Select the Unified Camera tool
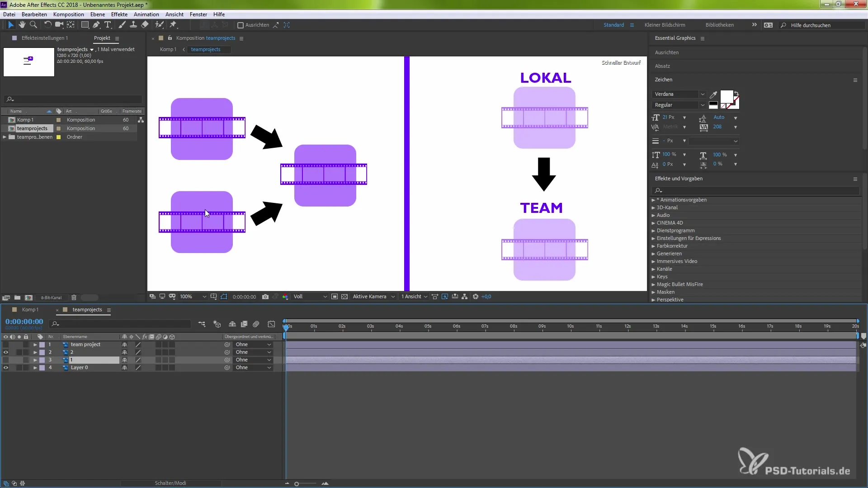868x488 pixels. click(x=59, y=25)
